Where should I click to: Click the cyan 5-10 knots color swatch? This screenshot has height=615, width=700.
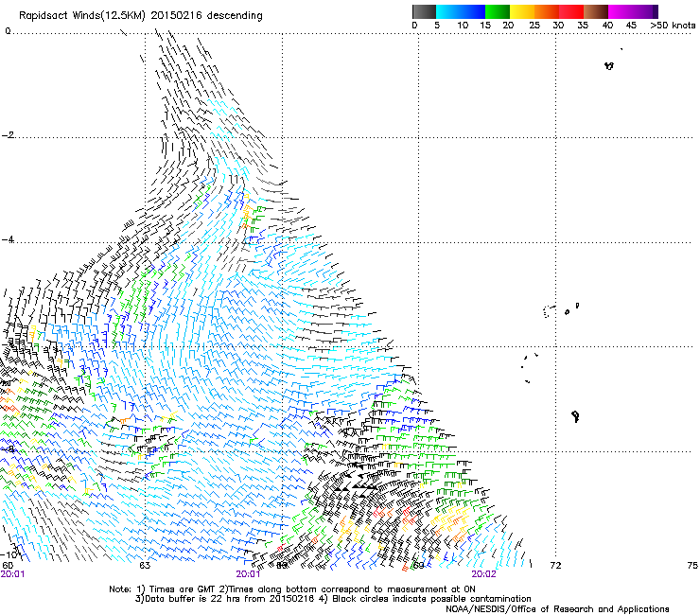pos(447,11)
